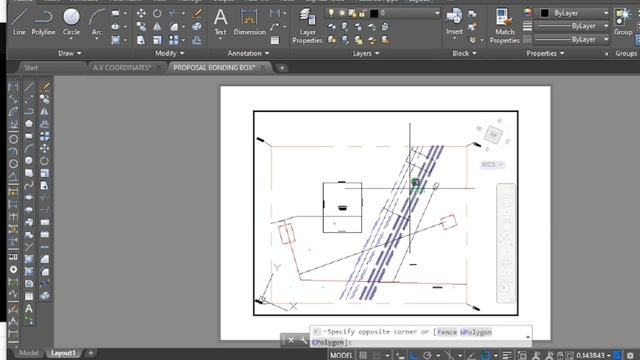Click the Mirror tool in Modify panel
Viewport: 640px width, 360px height.
coord(157,27)
